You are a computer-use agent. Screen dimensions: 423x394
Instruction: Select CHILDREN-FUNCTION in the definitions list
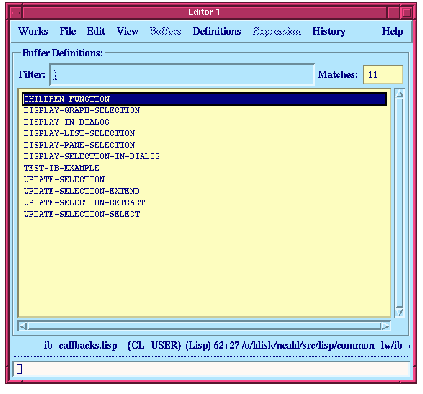[205, 99]
